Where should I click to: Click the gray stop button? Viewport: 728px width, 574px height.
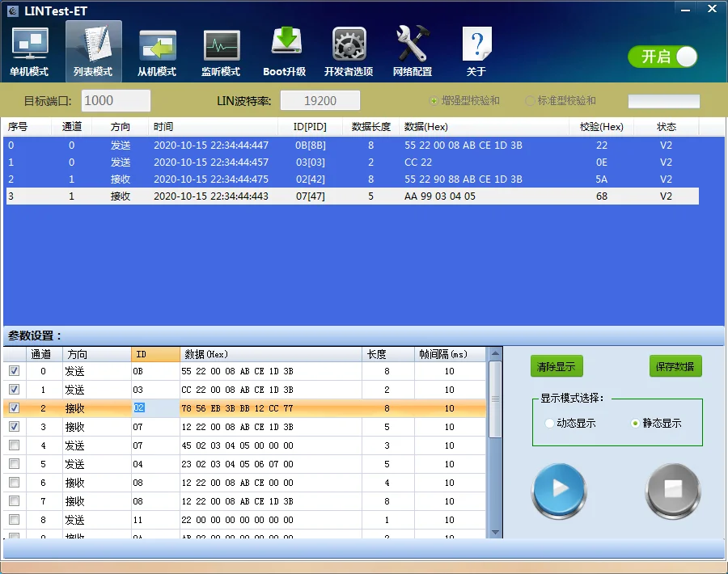coord(673,490)
